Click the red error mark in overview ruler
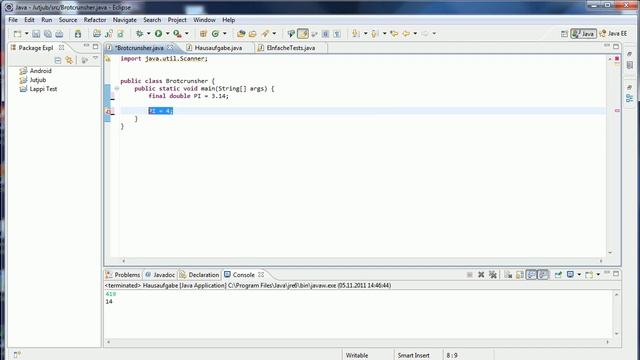Image resolution: width=640 pixels, height=360 pixels. coord(617,111)
